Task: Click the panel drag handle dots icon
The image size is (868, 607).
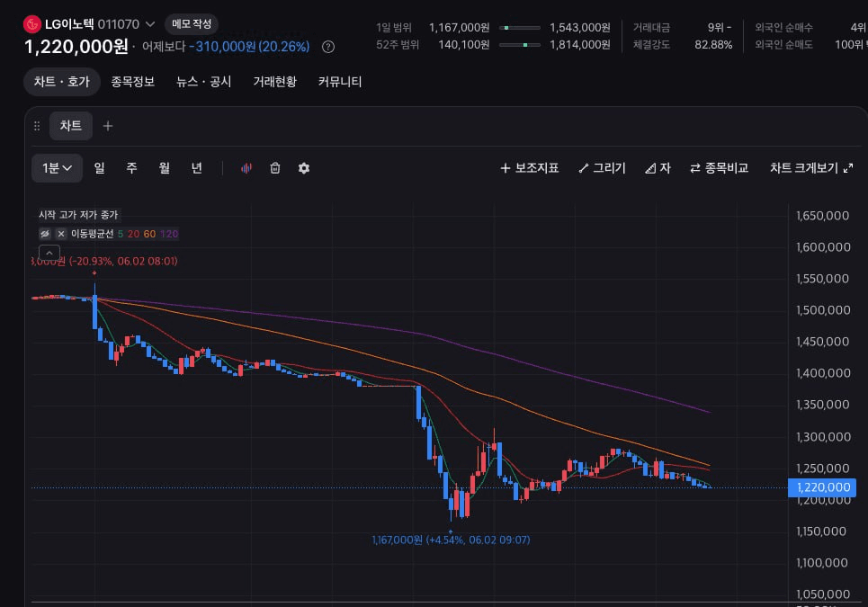Action: tap(37, 126)
